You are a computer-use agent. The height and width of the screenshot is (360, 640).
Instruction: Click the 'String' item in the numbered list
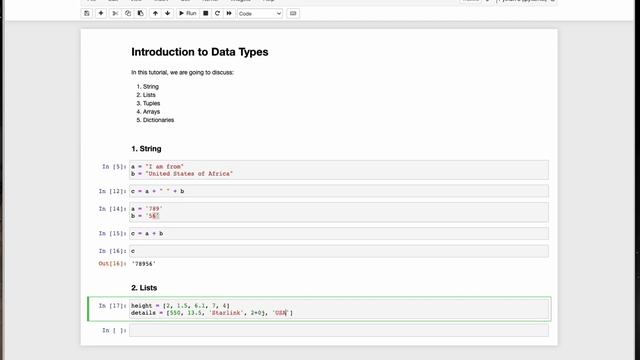151,87
